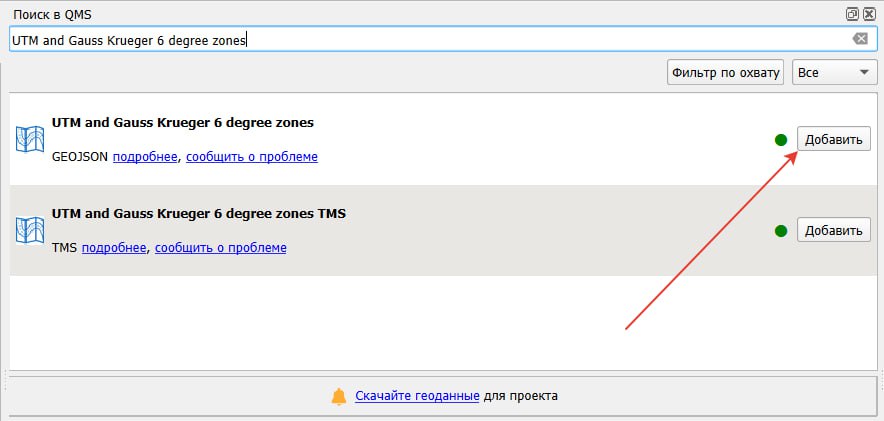Select the 'UTM and Gauss Krueger 6 degree zones TMS' title

[198, 214]
